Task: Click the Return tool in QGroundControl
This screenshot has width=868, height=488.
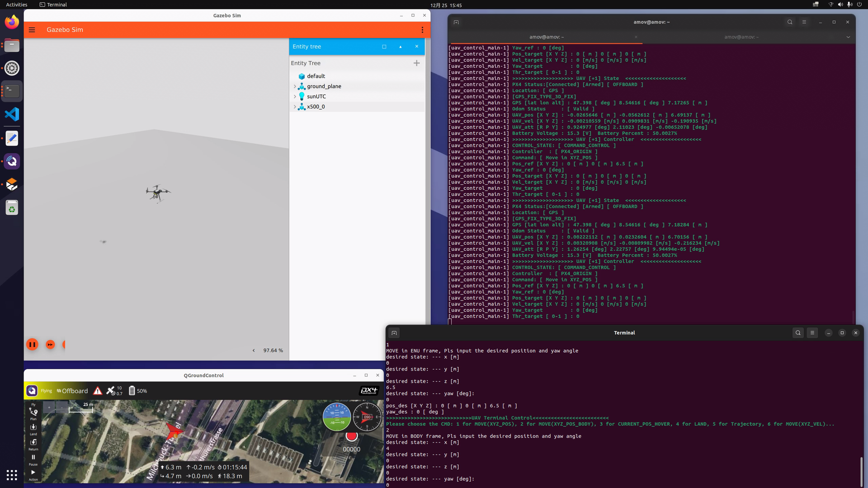Action: (33, 444)
